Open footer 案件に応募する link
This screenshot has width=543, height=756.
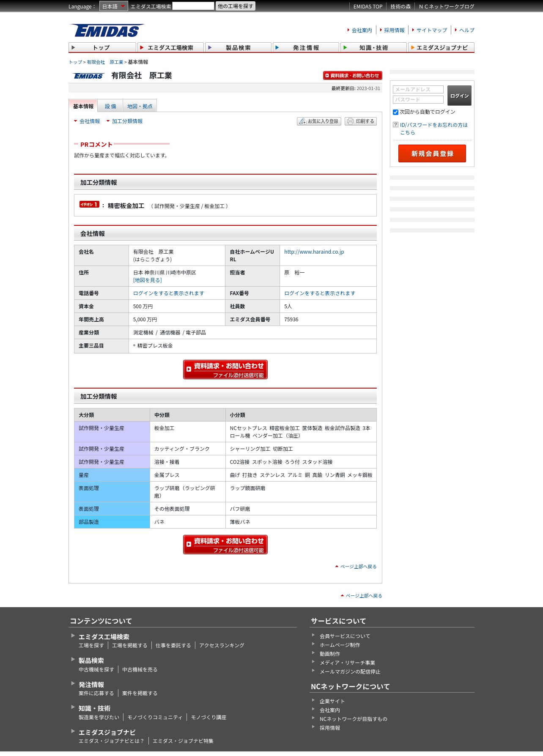pos(96,693)
